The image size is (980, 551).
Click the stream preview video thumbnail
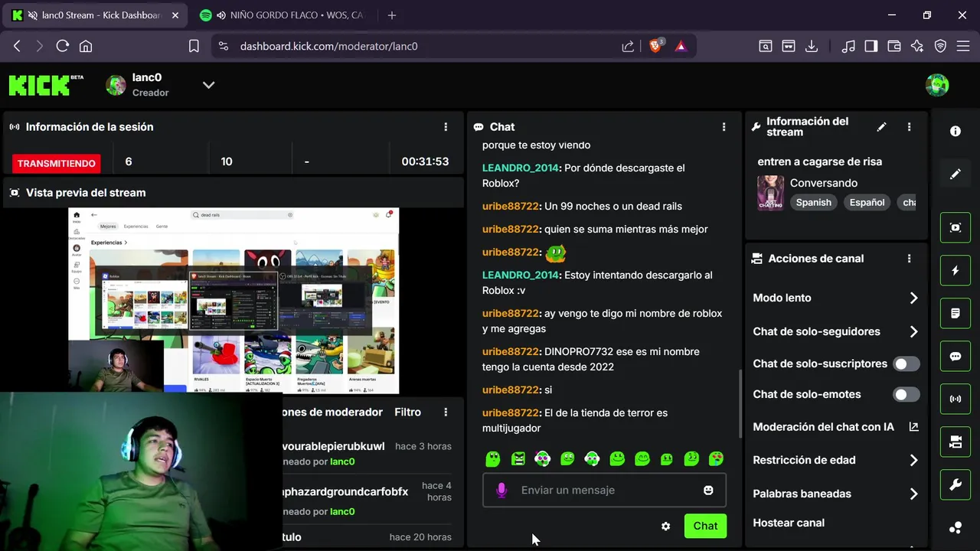234,301
